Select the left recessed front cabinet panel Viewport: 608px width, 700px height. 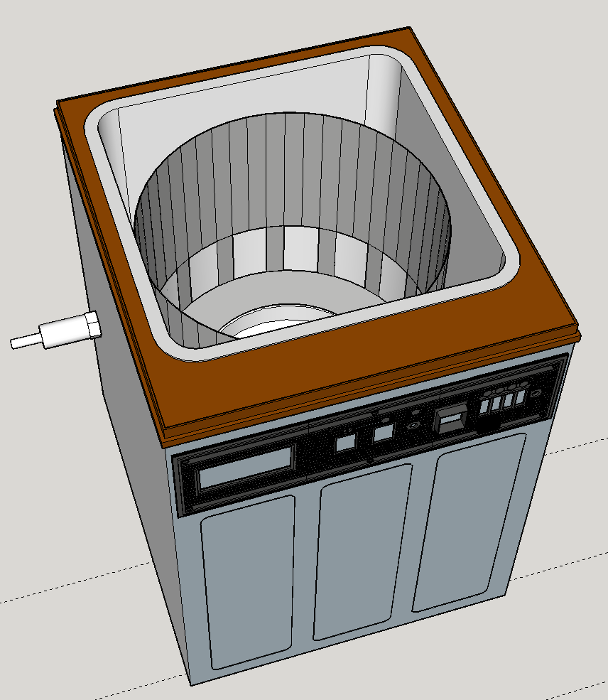tap(249, 579)
